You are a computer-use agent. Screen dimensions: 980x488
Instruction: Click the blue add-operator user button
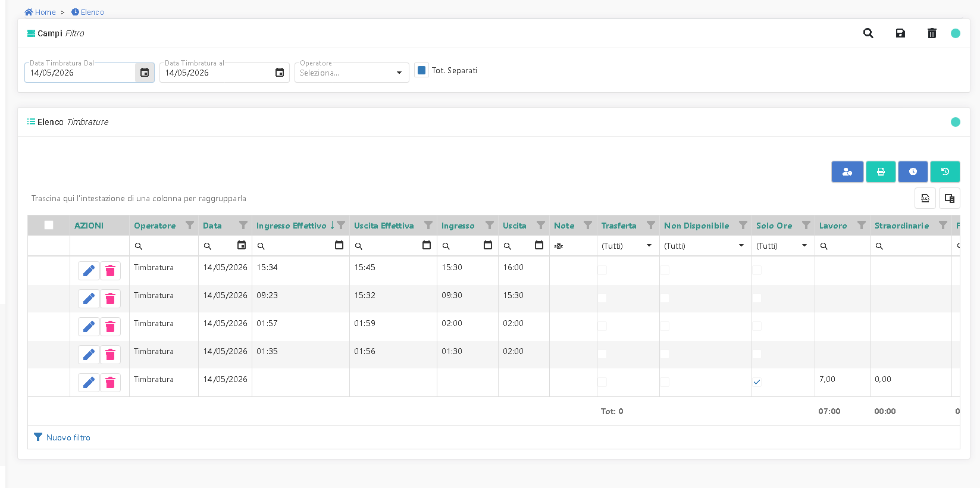point(847,172)
